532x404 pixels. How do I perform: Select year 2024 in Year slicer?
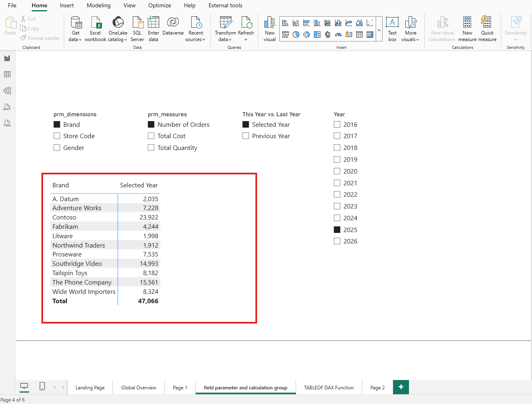click(337, 218)
